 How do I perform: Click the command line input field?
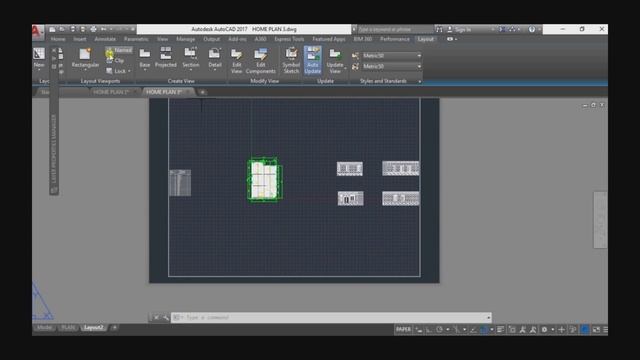331,317
